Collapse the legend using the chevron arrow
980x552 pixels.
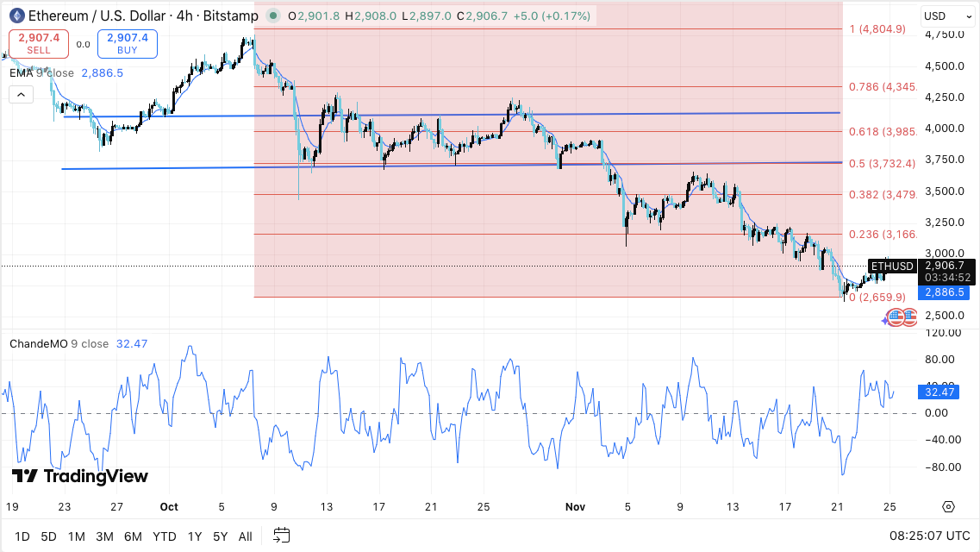(x=20, y=94)
